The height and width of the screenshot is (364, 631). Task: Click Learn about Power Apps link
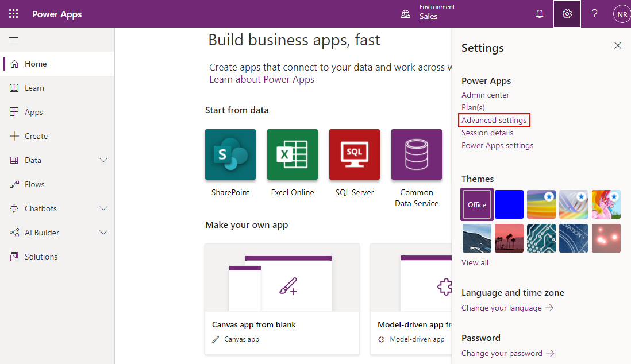point(261,79)
